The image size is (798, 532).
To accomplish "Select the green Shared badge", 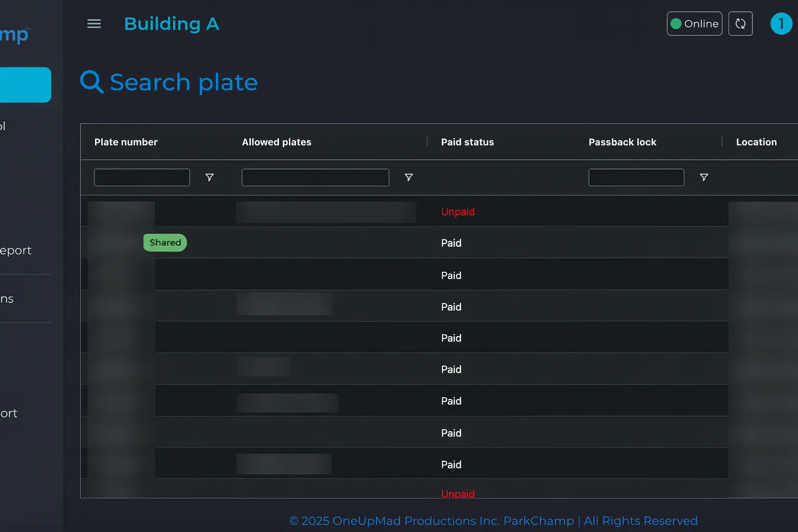I will click(x=165, y=243).
